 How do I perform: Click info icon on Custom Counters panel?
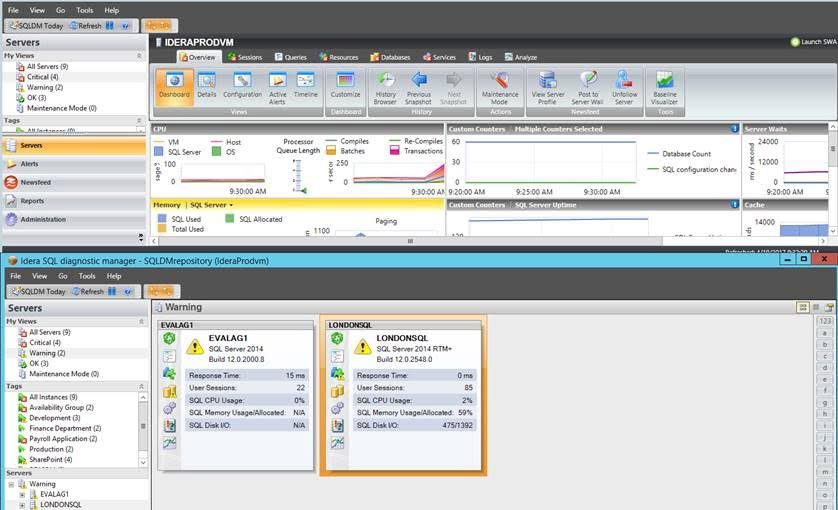click(x=734, y=129)
